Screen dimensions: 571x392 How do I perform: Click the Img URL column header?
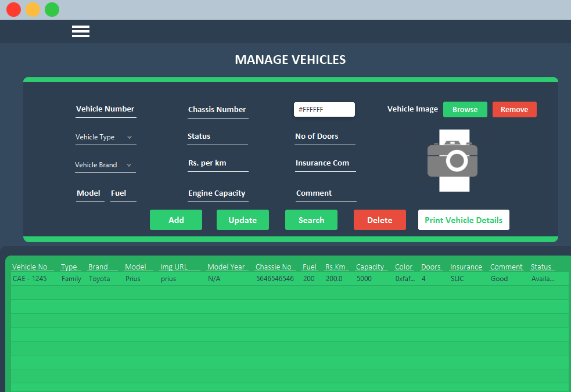tap(174, 267)
